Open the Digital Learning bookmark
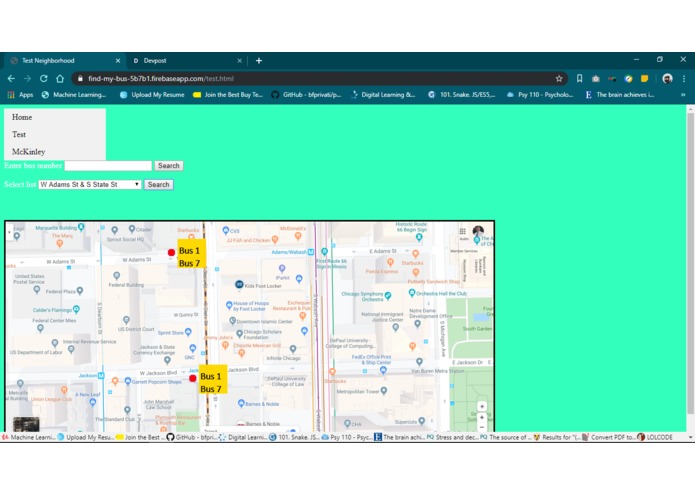 (383, 94)
